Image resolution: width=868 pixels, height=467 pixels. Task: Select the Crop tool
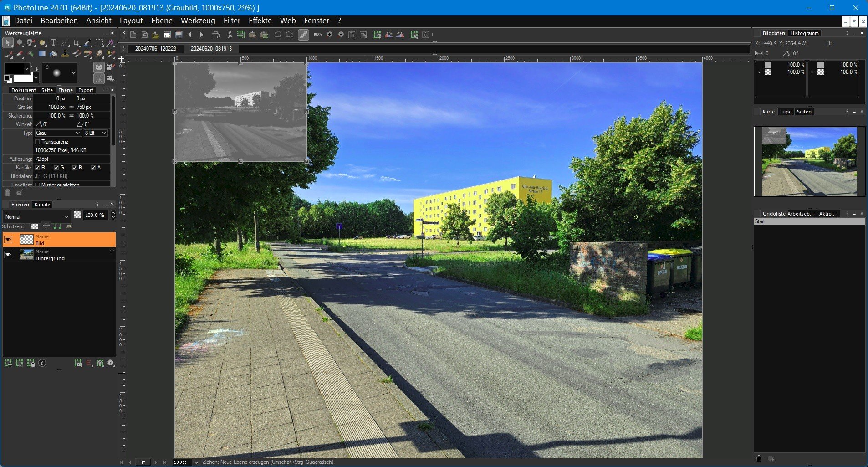click(77, 43)
